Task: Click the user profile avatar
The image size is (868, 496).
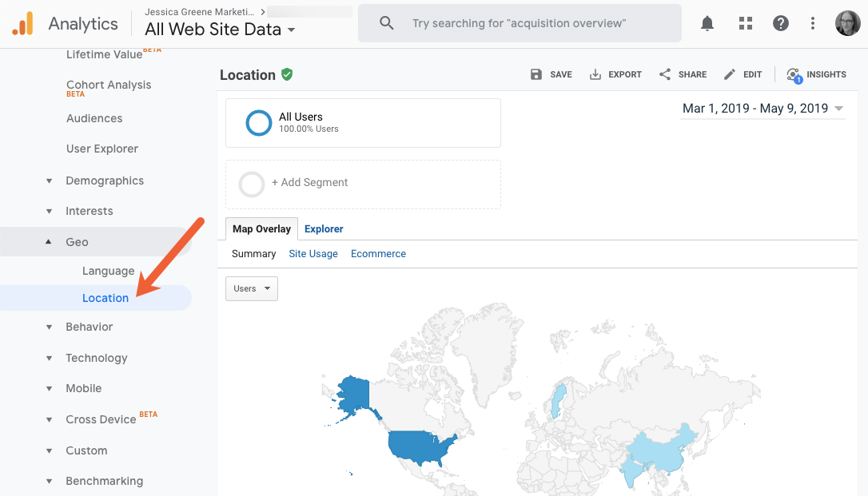Action: click(847, 23)
